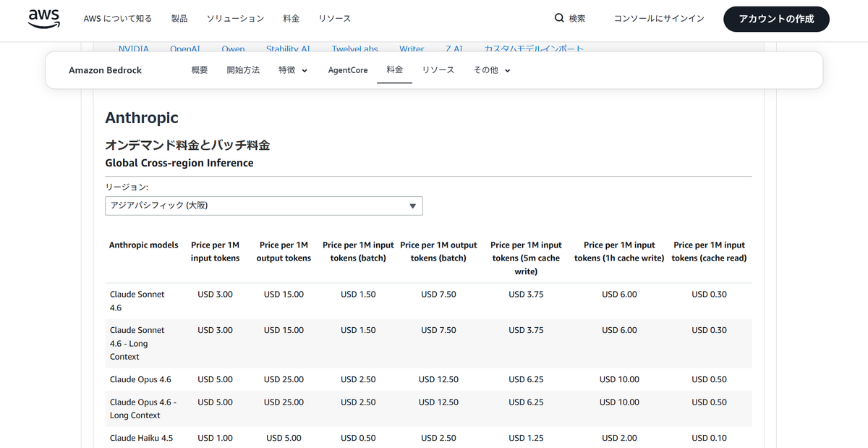Image resolution: width=868 pixels, height=448 pixels.
Task: Open the 開始方法 section
Action: tap(243, 70)
